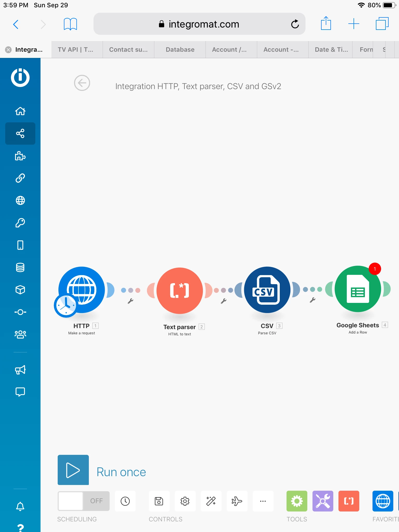Screen dimensions: 399x532
Task: Close the Integra... browser tab
Action: pos(8,50)
